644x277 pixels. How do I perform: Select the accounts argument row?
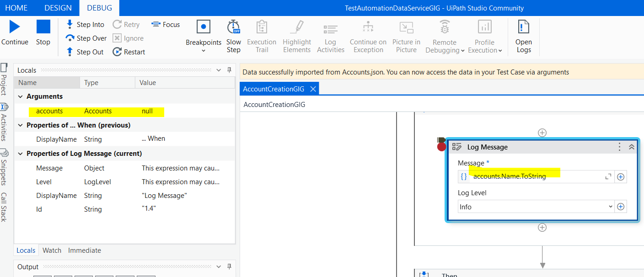pos(125,111)
